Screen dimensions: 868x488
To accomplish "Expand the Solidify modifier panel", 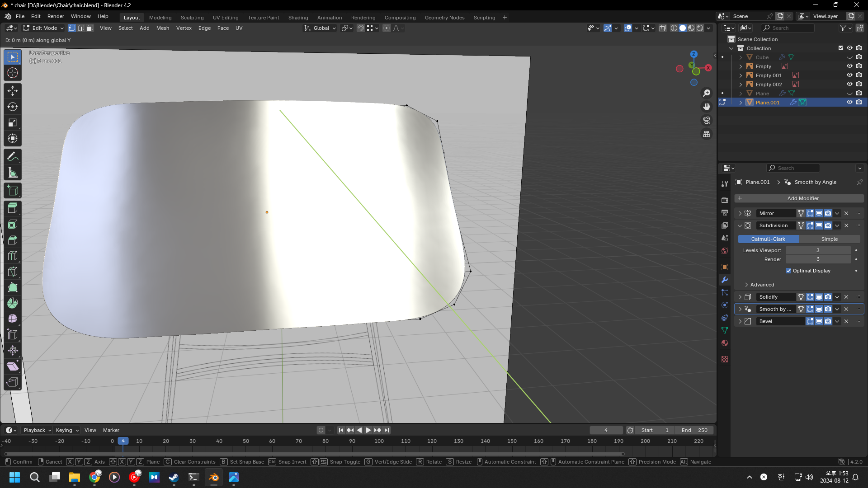I will (740, 297).
